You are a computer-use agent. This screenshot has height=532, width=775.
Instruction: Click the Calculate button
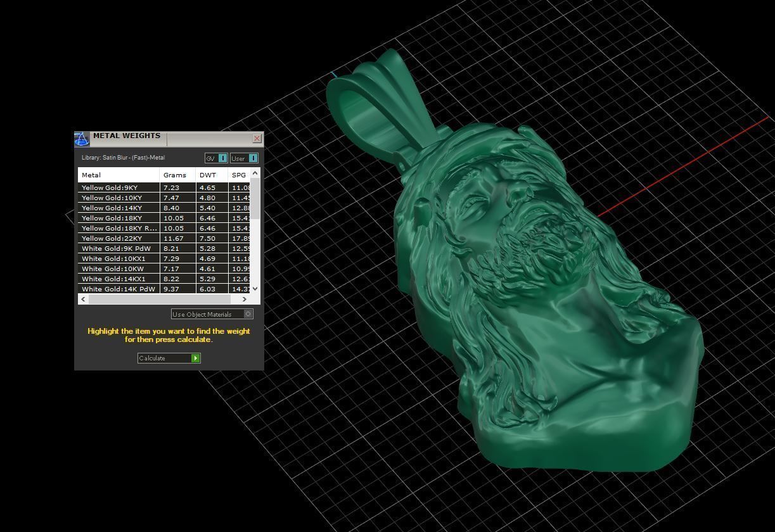(x=169, y=358)
